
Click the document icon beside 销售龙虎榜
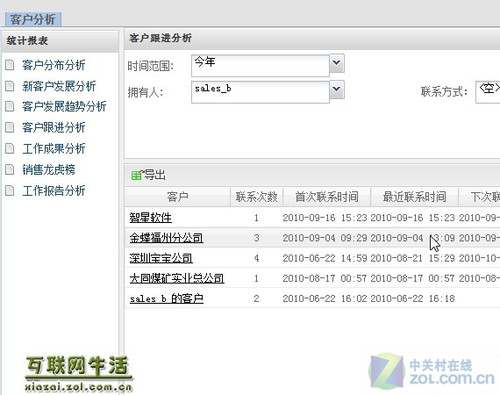[10, 170]
